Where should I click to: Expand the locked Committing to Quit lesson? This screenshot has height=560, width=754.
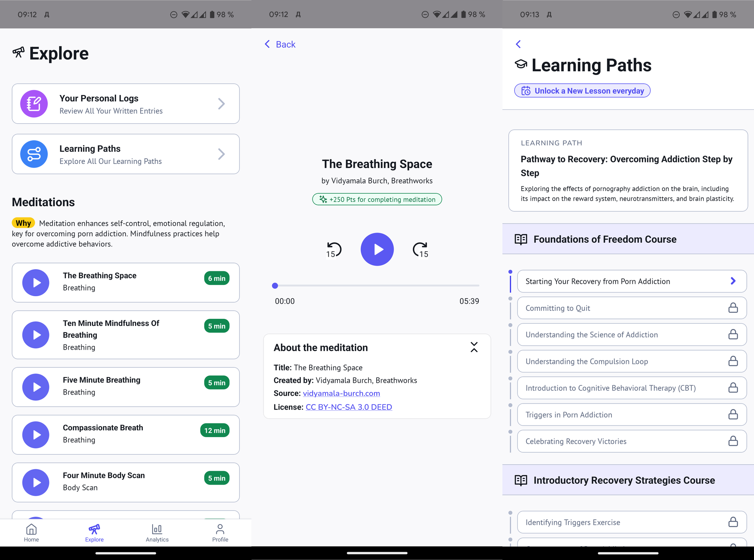tap(628, 308)
